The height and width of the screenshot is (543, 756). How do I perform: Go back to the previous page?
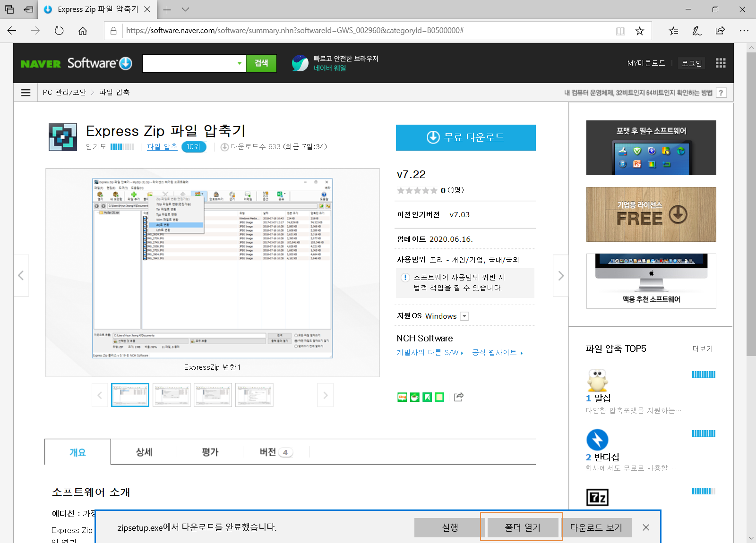pyautogui.click(x=12, y=31)
